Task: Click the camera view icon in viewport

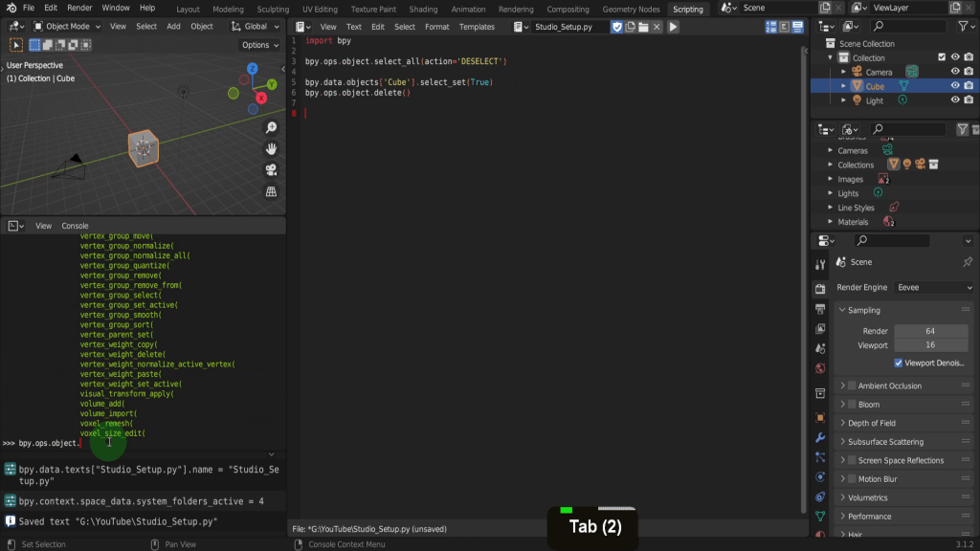Action: pyautogui.click(x=272, y=170)
